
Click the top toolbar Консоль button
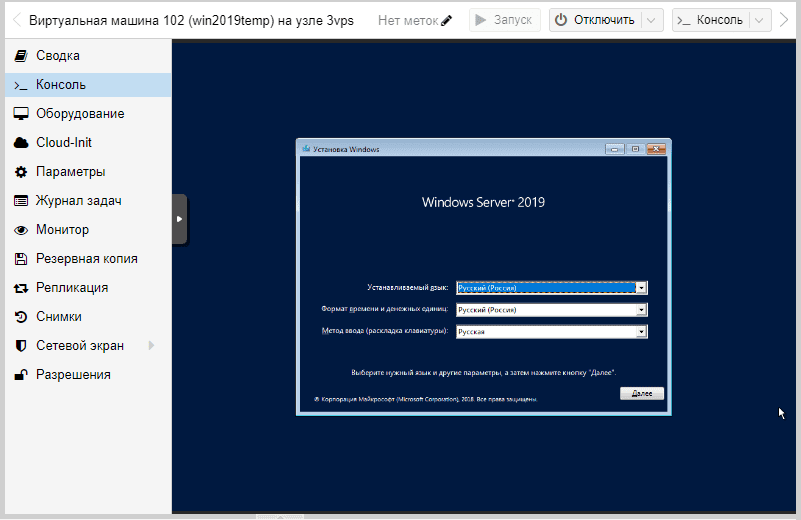click(x=711, y=20)
